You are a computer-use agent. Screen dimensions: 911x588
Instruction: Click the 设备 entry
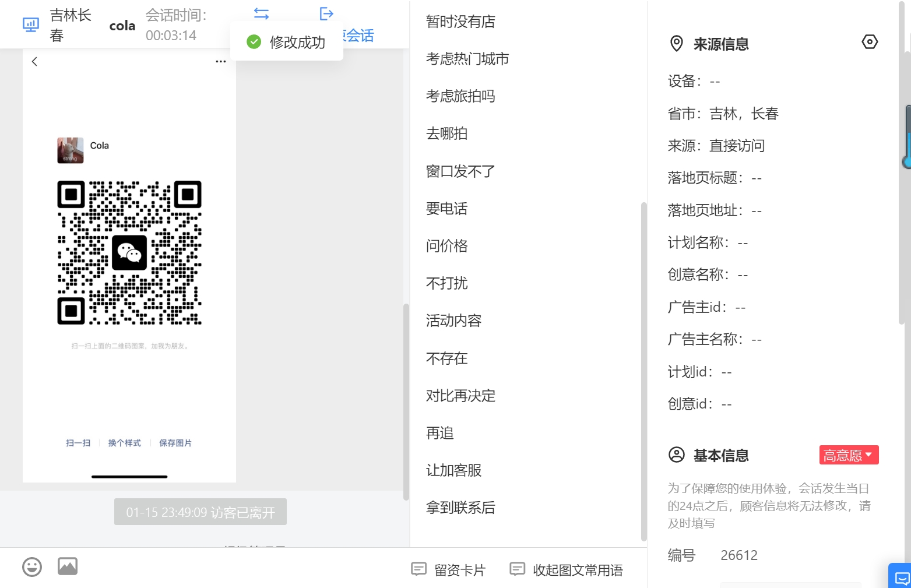(x=694, y=81)
